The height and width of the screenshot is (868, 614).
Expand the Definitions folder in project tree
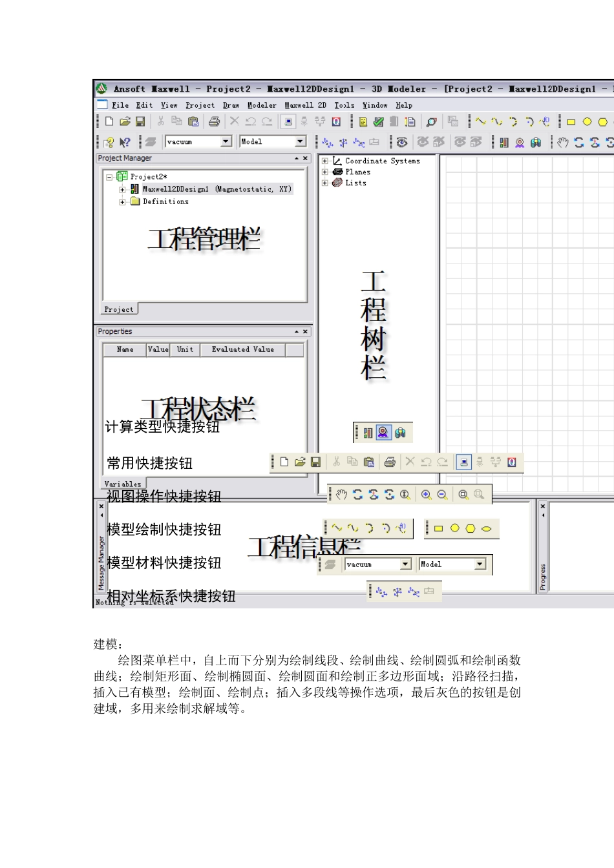(x=122, y=201)
